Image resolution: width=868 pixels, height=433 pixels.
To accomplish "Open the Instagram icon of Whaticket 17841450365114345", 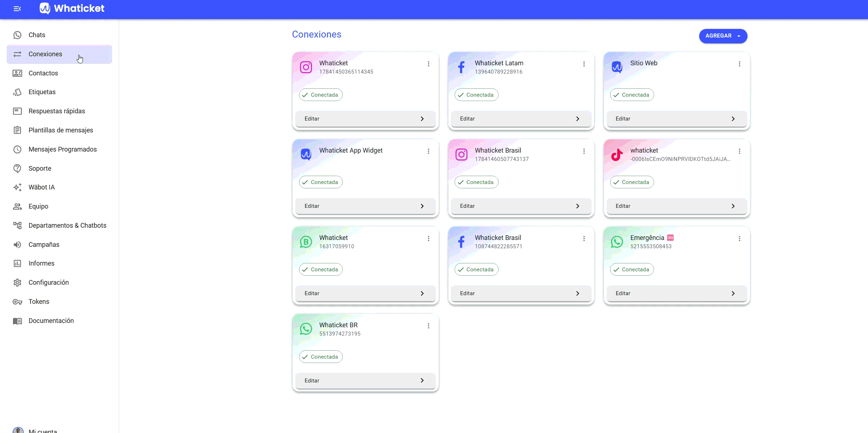I will pos(306,67).
